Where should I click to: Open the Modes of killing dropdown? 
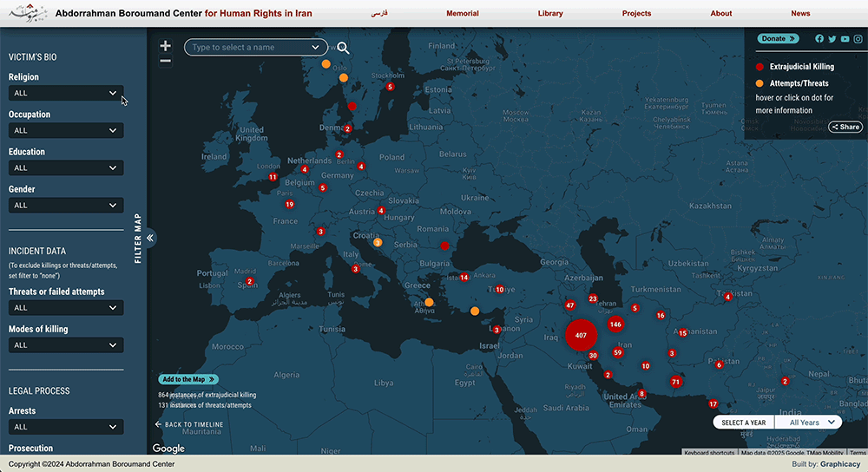point(66,345)
